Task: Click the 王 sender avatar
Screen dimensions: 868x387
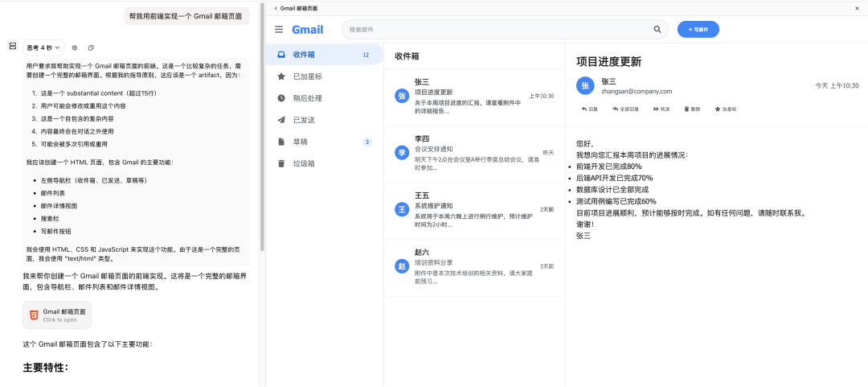Action: [x=402, y=209]
